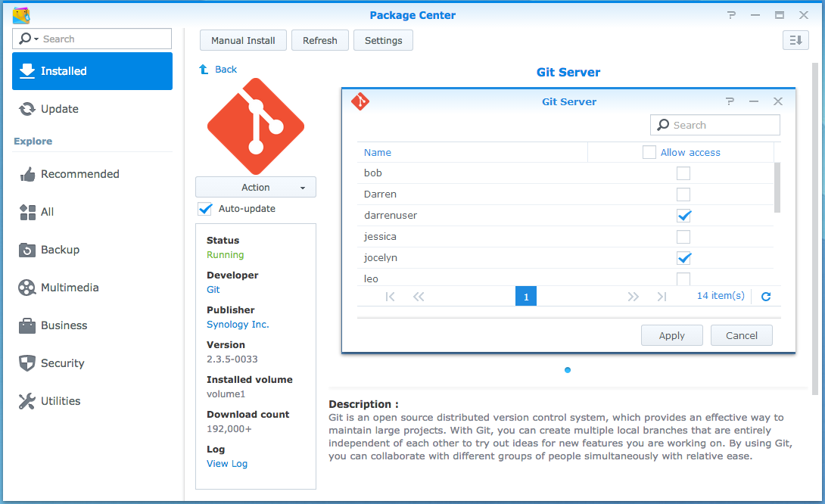Click the search magnifier dropdown in sidebar
This screenshot has width=825, height=504.
click(29, 39)
